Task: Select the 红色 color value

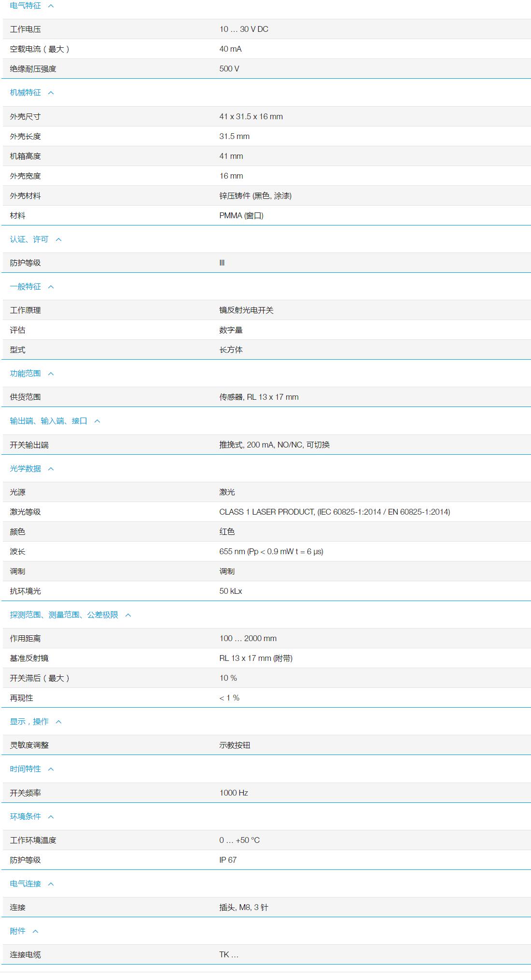Action: pos(227,532)
